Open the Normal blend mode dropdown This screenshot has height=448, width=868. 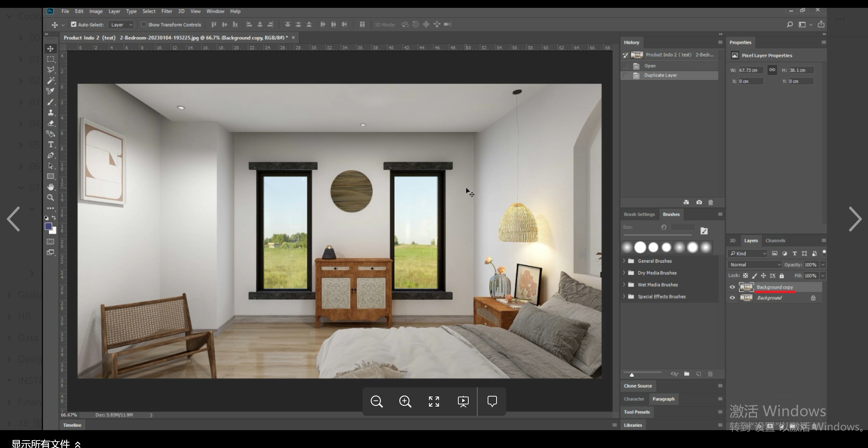[755, 264]
